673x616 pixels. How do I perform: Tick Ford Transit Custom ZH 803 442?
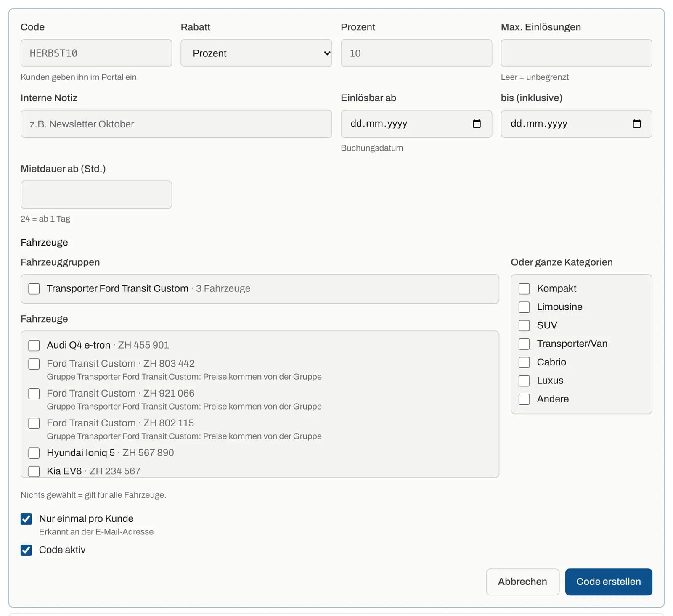[34, 364]
